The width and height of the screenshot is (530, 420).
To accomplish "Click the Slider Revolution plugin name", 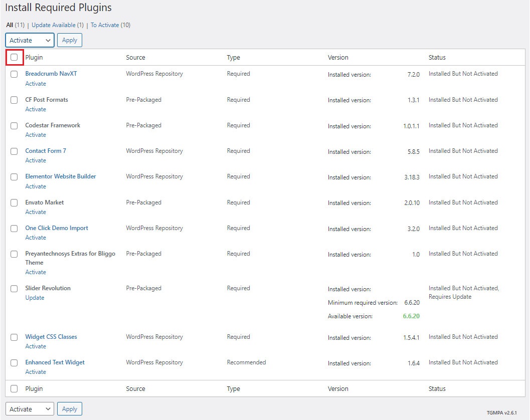I will pyautogui.click(x=48, y=288).
